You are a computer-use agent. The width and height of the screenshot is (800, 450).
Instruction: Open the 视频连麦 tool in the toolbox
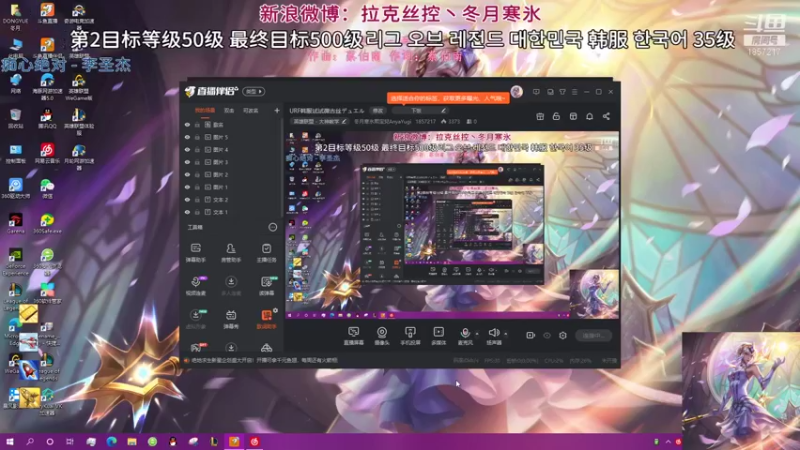[x=196, y=286]
